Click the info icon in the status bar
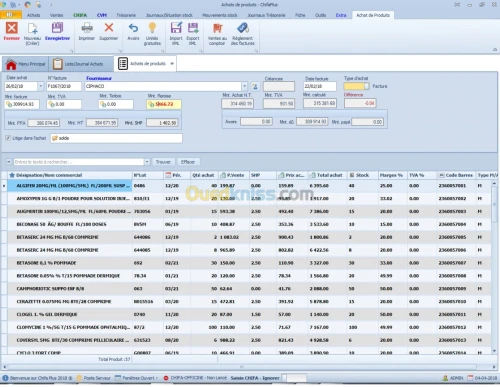 [x=5, y=378]
